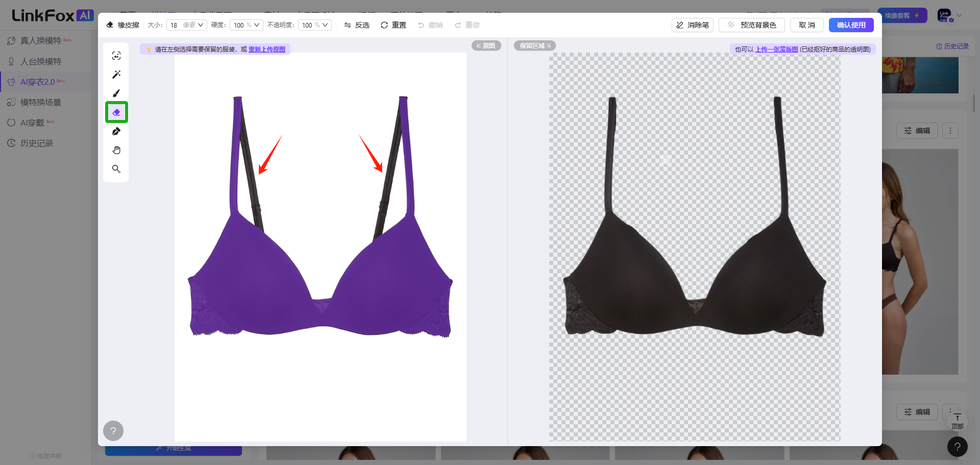The image size is (980, 465).
Task: Select the pen tool
Action: click(116, 131)
